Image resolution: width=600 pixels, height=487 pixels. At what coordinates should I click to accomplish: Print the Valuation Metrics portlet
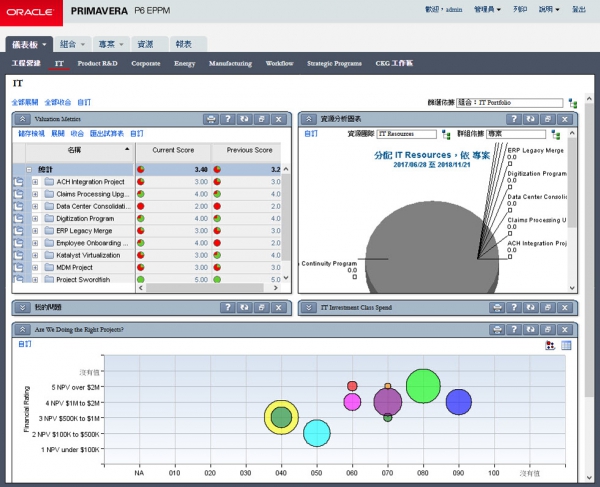click(x=211, y=119)
